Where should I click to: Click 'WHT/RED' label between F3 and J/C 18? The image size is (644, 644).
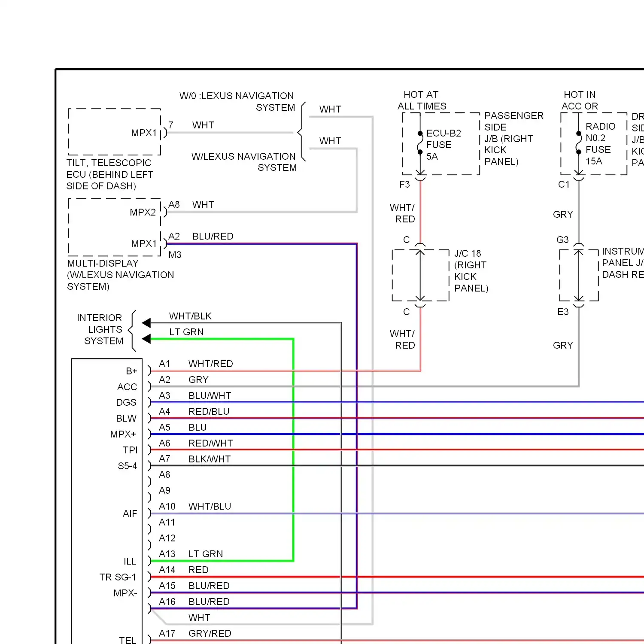click(403, 213)
